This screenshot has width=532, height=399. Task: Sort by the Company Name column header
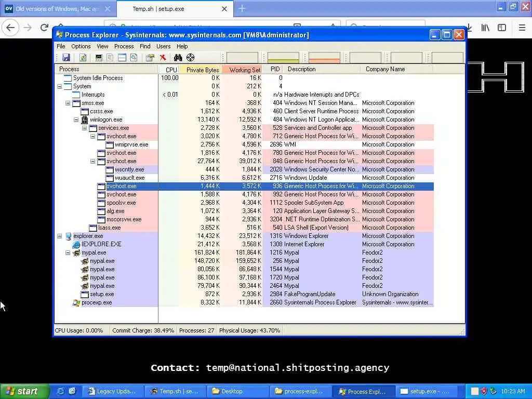(396, 69)
